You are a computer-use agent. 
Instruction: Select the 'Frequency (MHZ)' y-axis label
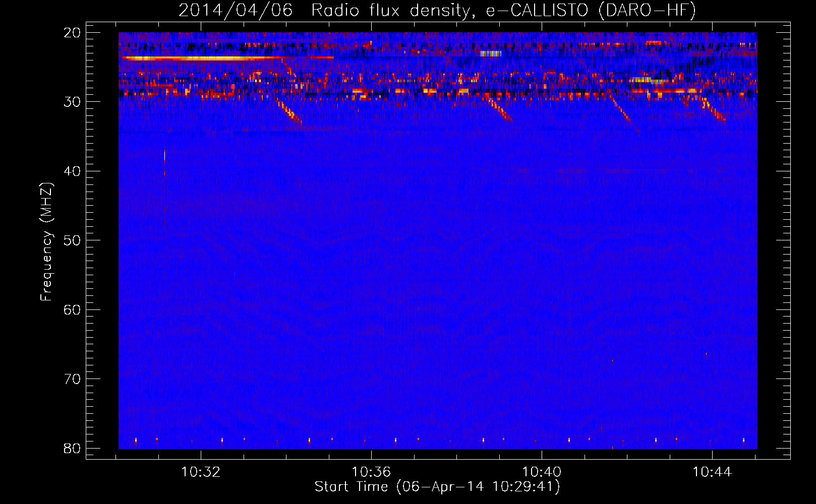pyautogui.click(x=46, y=241)
